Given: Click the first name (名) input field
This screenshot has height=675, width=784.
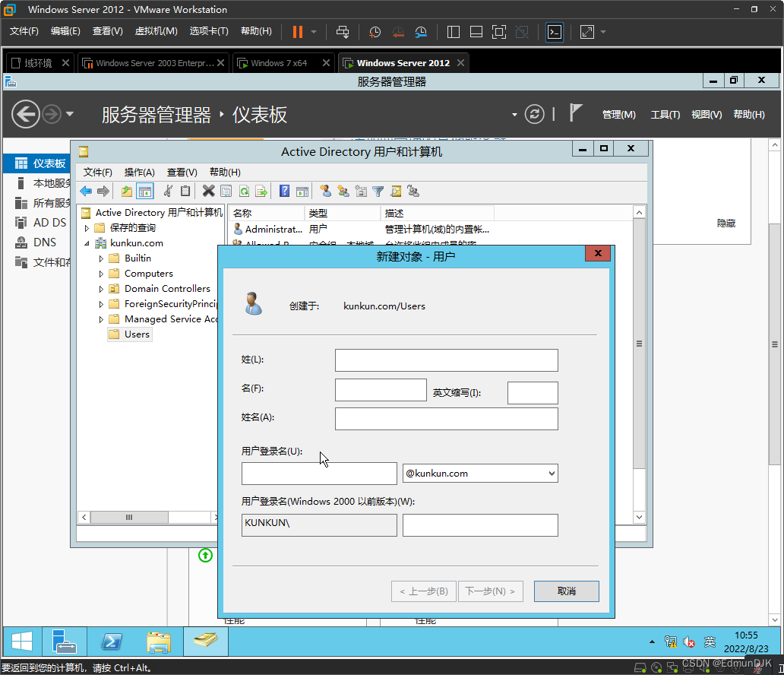Looking at the screenshot, I should tap(381, 390).
